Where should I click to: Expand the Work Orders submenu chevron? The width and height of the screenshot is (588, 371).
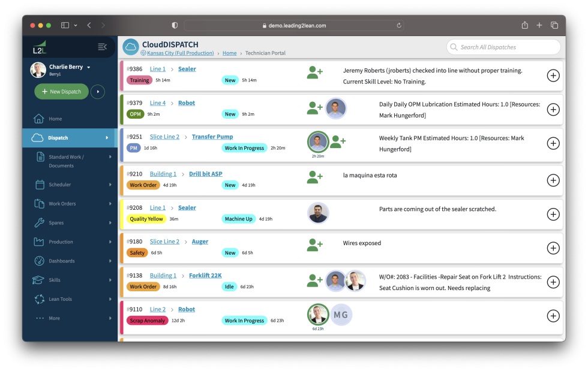110,203
